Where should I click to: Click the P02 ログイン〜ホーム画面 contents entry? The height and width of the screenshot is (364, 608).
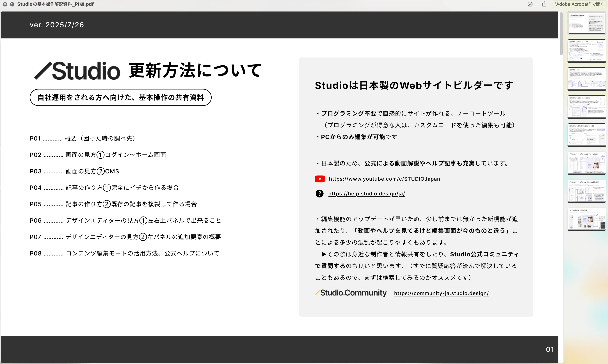98,155
